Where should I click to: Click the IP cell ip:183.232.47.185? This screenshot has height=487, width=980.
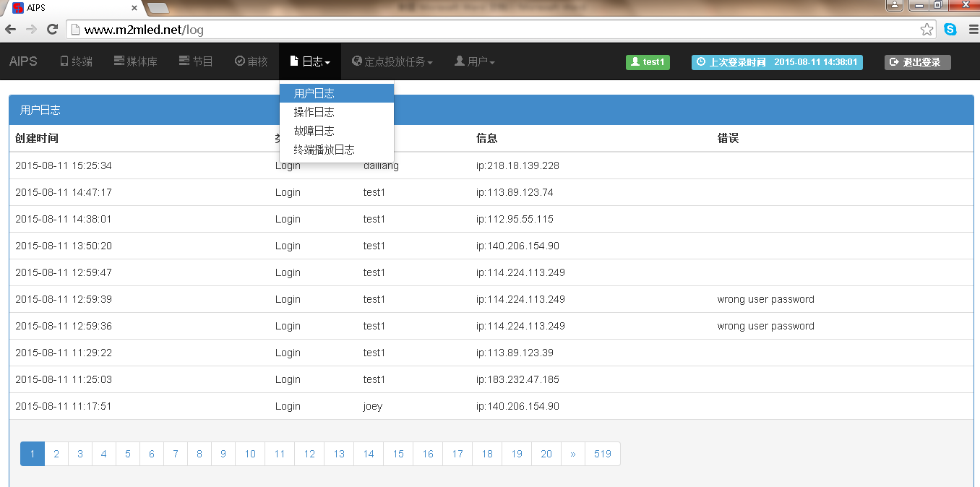pos(517,379)
